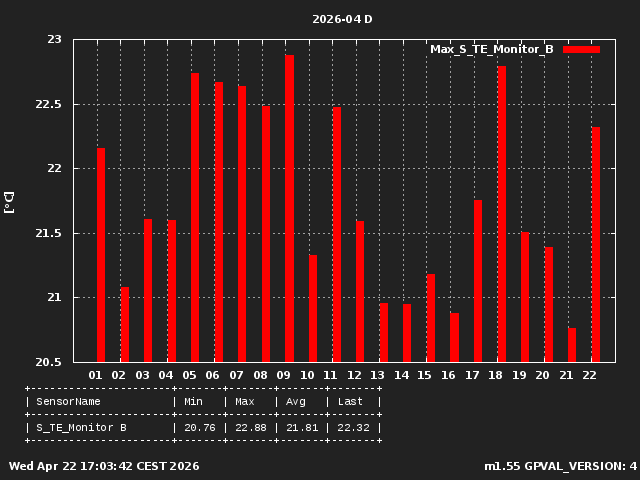Image resolution: width=640 pixels, height=480 pixels.
Task: Click the timestamp Wed Apr 22 17:03:42 CEST 2026
Action: click(104, 466)
